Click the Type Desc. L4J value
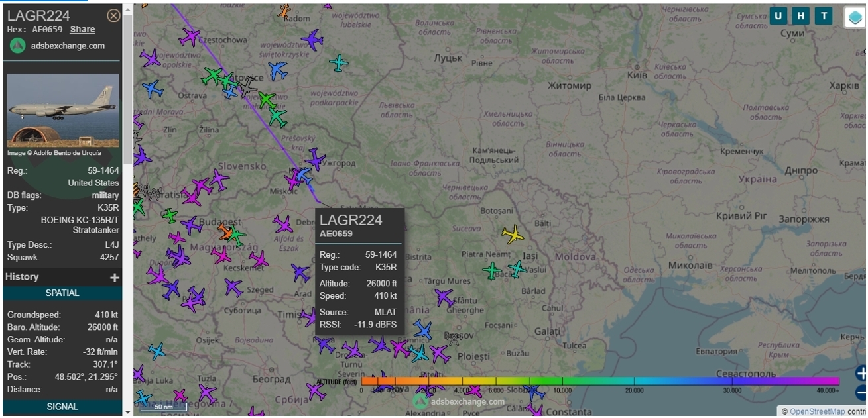The height and width of the screenshot is (418, 868). tap(112, 245)
